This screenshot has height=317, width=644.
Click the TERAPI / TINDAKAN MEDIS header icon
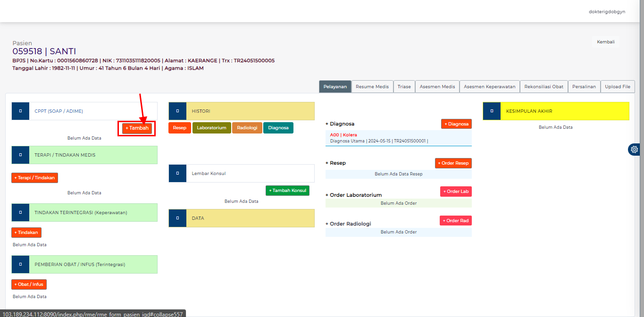point(20,154)
